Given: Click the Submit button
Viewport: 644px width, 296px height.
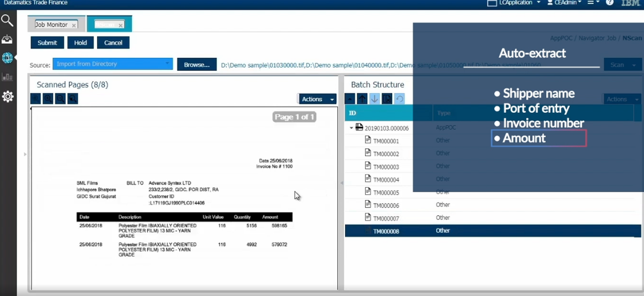Looking at the screenshot, I should click(47, 43).
